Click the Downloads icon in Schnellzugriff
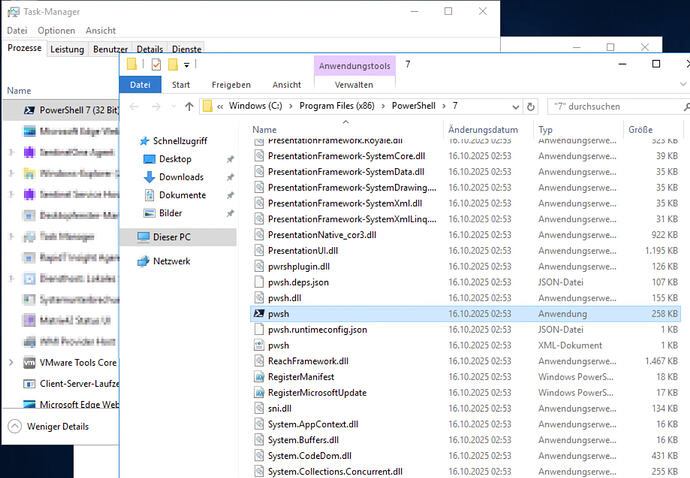690x478 pixels. click(149, 177)
